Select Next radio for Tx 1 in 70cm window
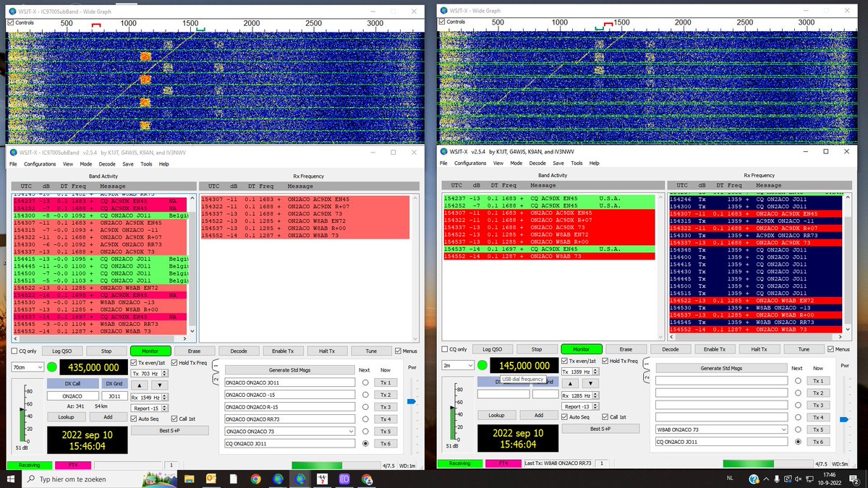The width and height of the screenshot is (868, 488). click(x=365, y=383)
